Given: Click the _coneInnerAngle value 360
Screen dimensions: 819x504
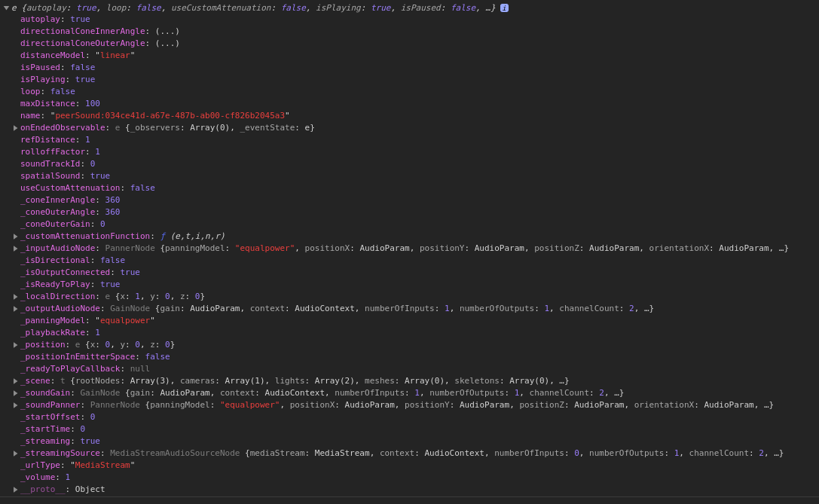Looking at the screenshot, I should 112,200.
